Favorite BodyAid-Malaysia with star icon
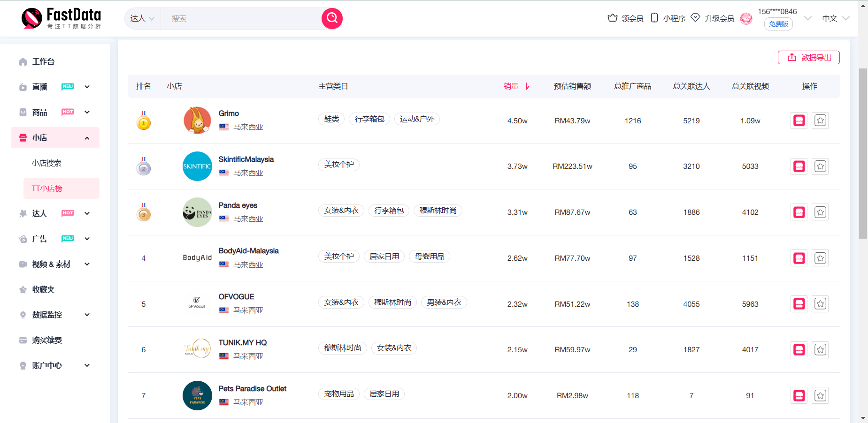The image size is (868, 423). (x=820, y=258)
